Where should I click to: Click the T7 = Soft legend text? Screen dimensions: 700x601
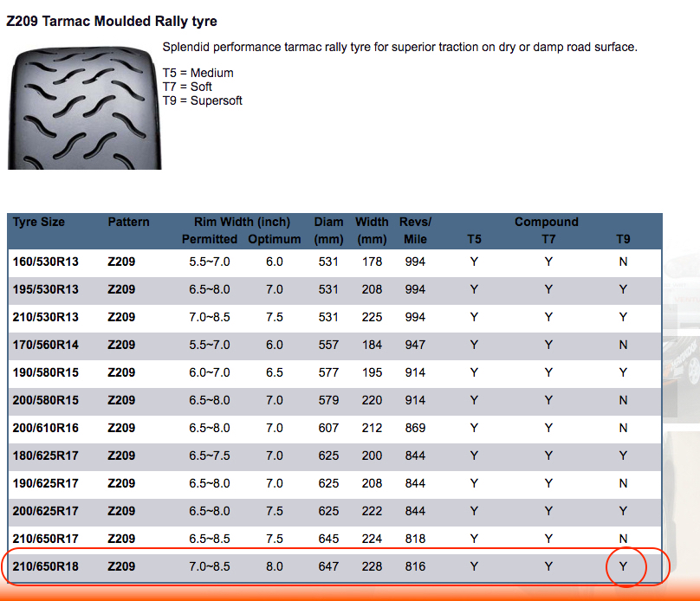[x=187, y=87]
